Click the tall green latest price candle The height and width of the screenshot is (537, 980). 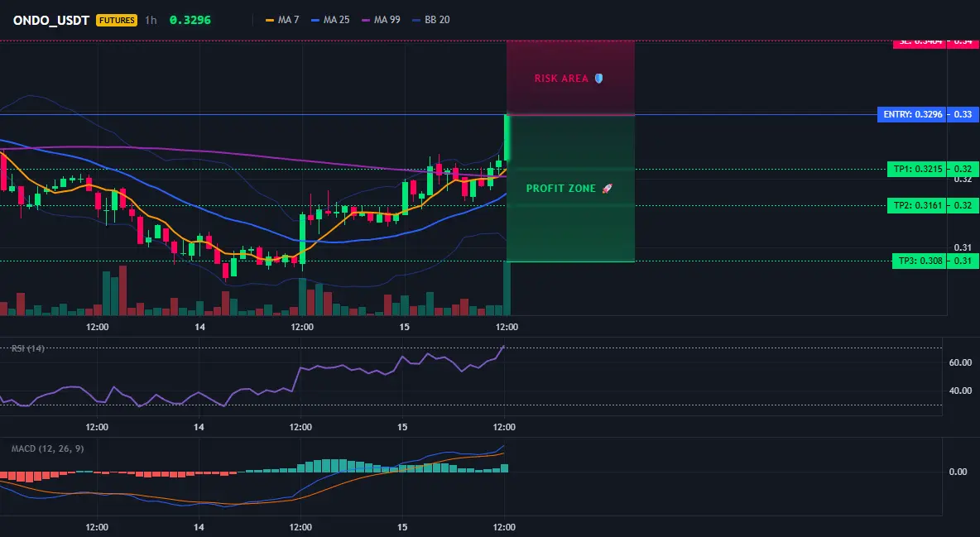pyautogui.click(x=507, y=137)
